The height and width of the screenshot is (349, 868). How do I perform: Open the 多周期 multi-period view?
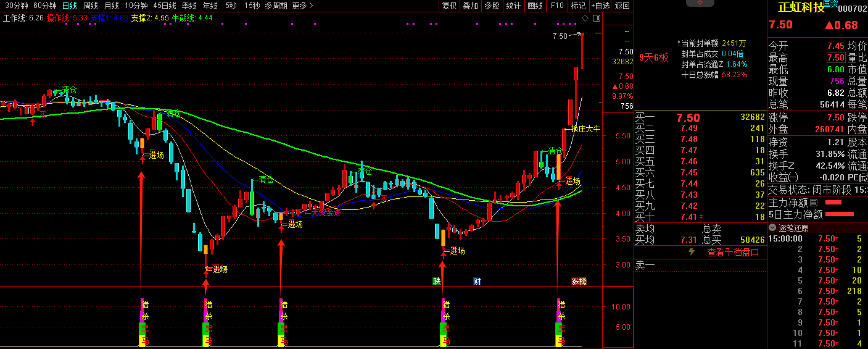[276, 6]
